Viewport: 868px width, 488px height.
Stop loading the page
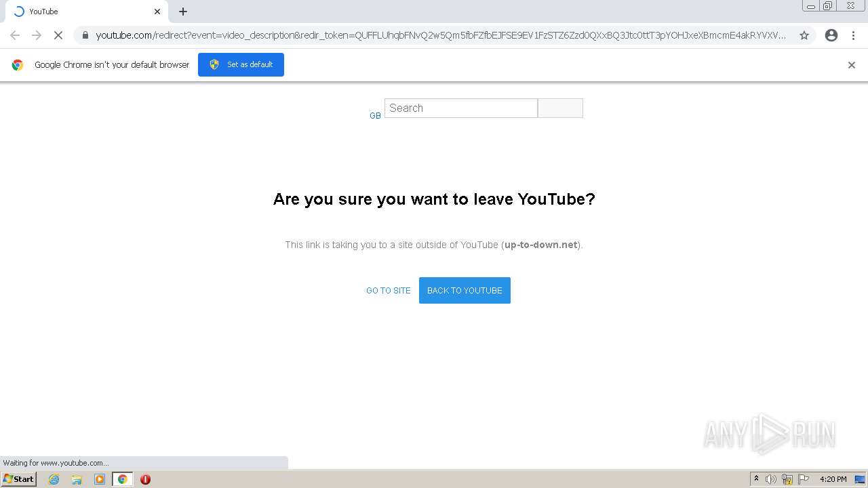58,35
